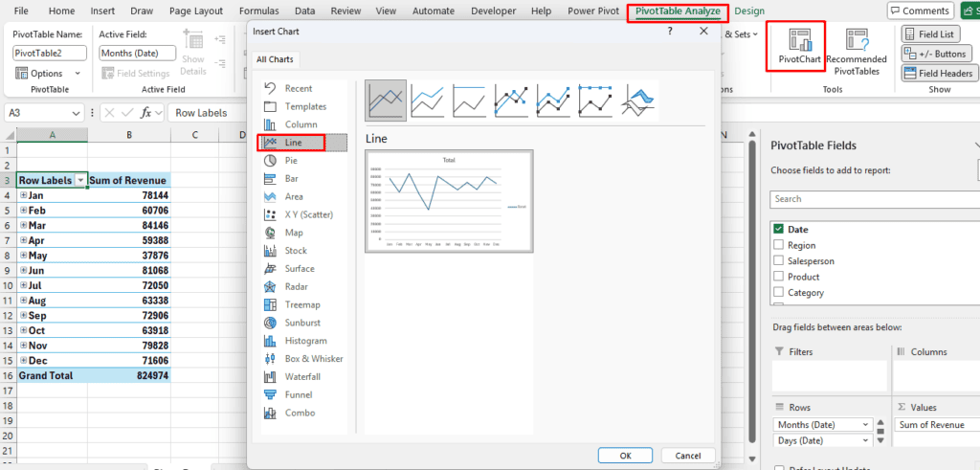Image resolution: width=980 pixels, height=470 pixels.
Task: Select the 3-D Line chart subtype
Action: (638, 100)
